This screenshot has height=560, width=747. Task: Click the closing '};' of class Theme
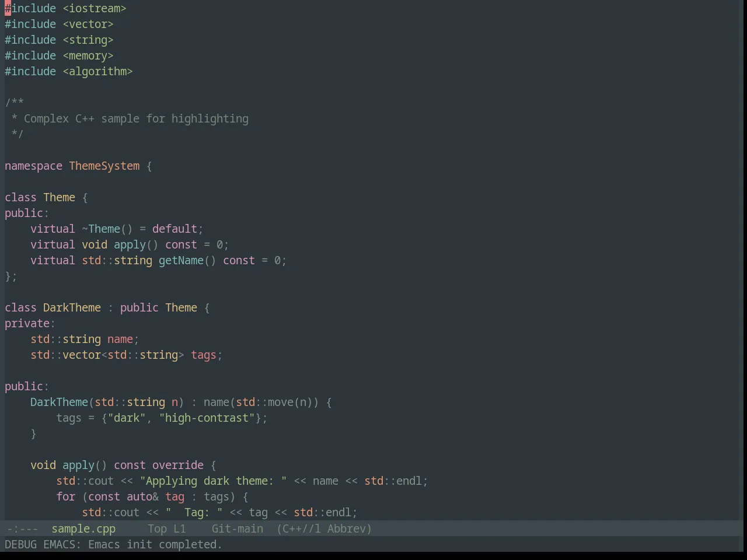(x=11, y=276)
